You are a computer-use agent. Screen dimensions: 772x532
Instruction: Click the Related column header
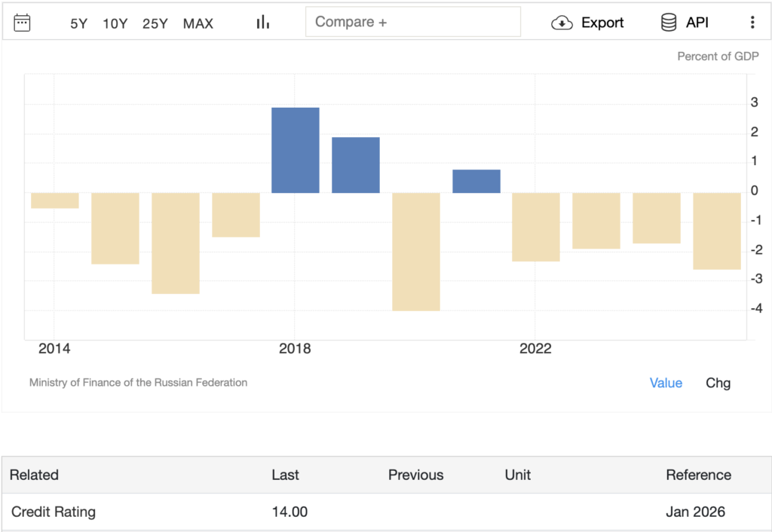point(34,475)
